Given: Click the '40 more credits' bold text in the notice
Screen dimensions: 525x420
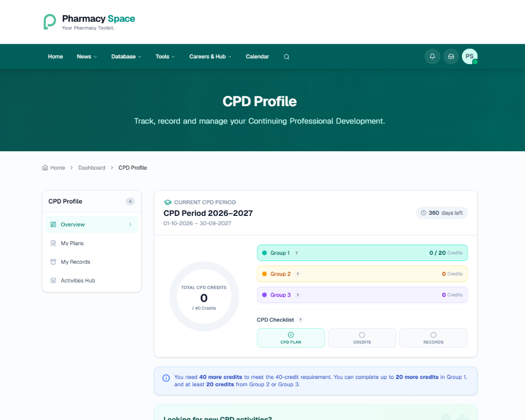Looking at the screenshot, I should [220, 377].
